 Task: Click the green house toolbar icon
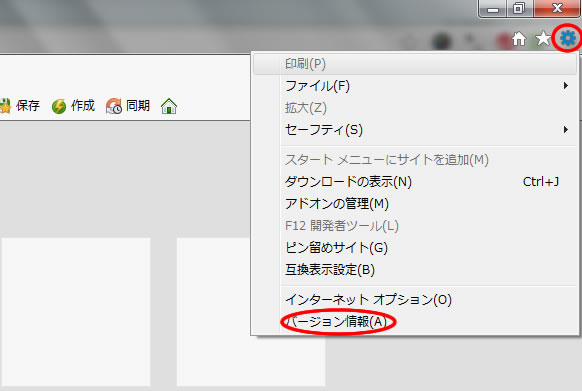(169, 106)
